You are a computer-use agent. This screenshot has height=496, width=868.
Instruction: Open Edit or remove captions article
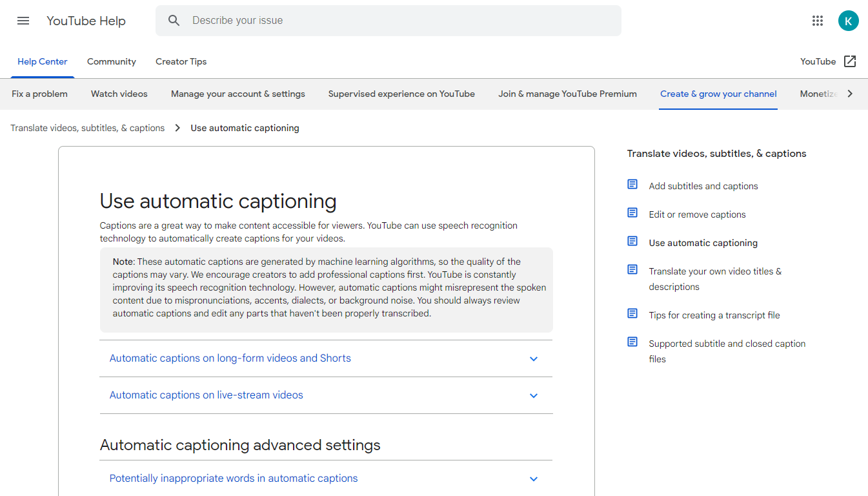click(x=697, y=214)
